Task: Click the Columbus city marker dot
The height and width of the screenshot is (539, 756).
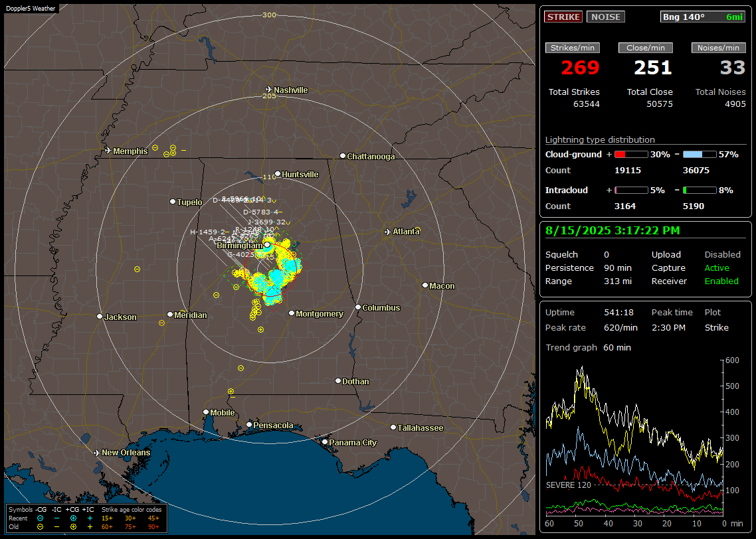Action: (358, 307)
